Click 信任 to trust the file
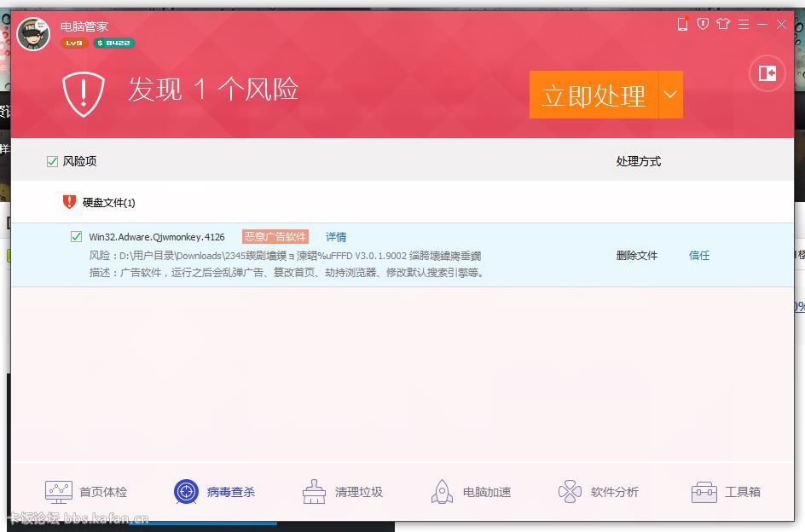This screenshot has height=532, width=805. 699,255
